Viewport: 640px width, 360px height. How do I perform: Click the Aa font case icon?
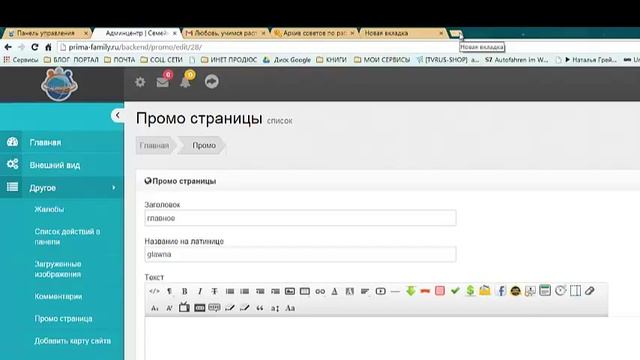[290, 308]
